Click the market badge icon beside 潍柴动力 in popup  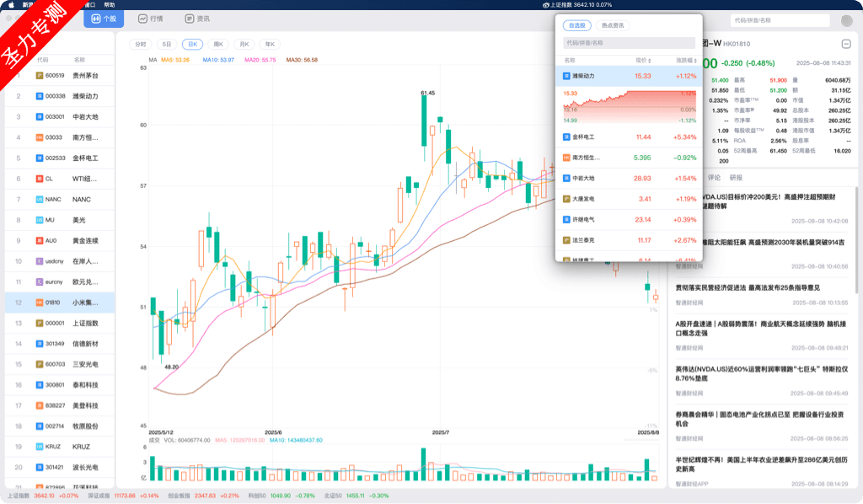(x=566, y=76)
